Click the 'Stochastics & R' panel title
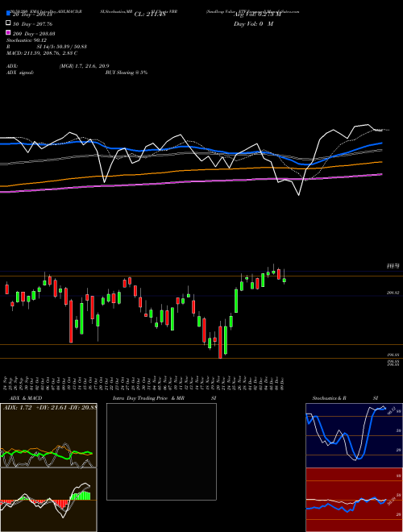 [329, 398]
